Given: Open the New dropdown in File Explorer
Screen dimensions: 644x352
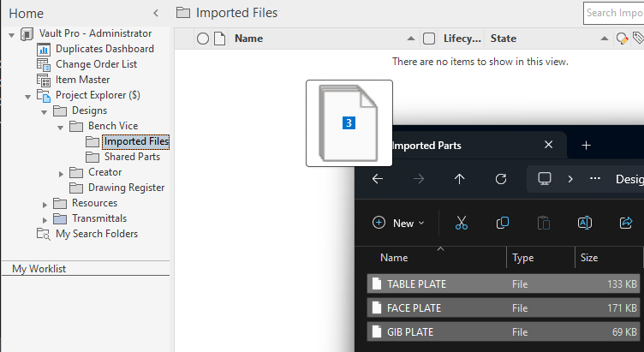Looking at the screenshot, I should pos(398,223).
